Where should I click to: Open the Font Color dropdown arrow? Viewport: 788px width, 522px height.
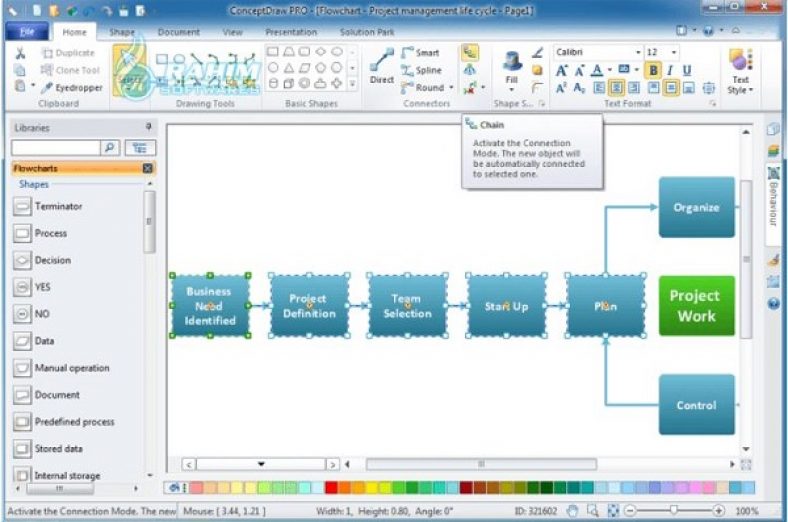coord(610,70)
